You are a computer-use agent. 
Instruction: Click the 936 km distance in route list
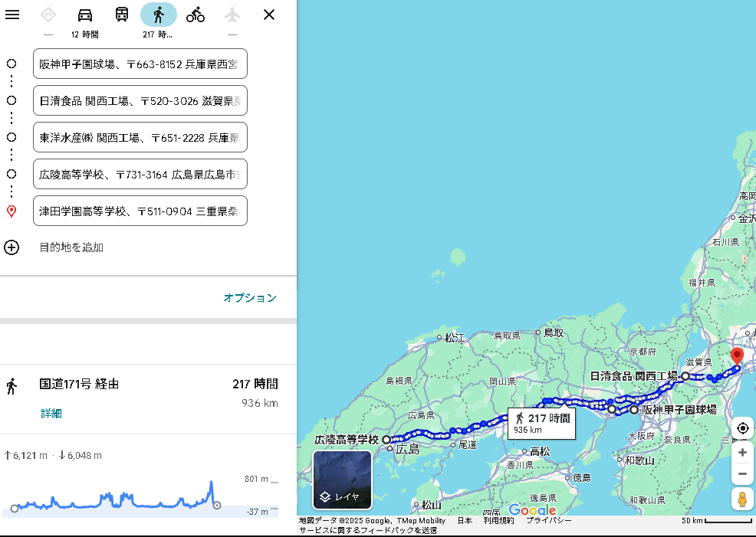[259, 403]
